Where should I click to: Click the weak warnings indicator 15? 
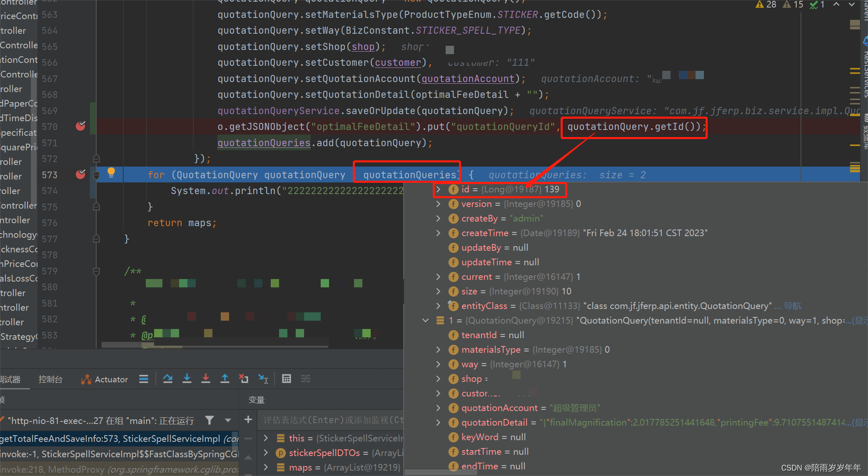click(x=793, y=5)
